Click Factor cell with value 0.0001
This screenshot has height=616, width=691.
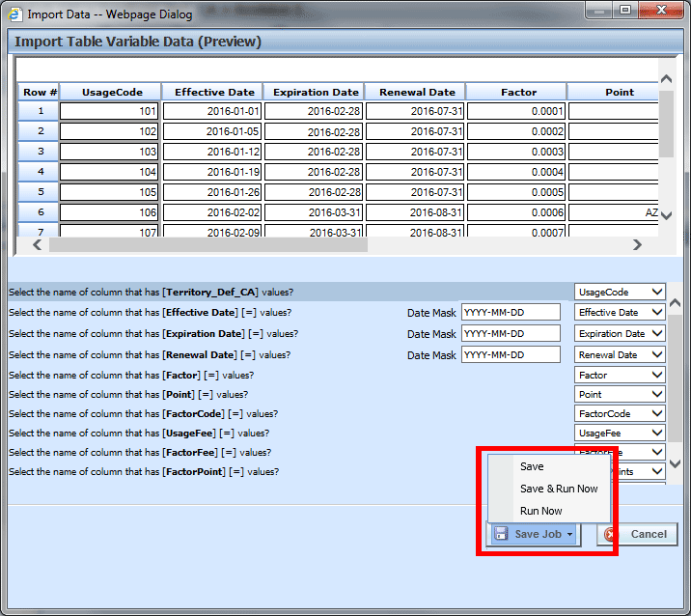pyautogui.click(x=516, y=111)
